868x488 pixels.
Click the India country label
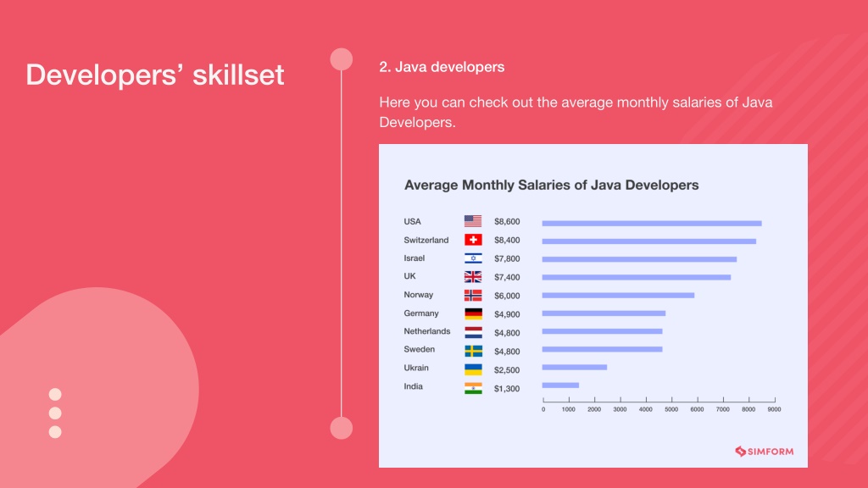[413, 386]
